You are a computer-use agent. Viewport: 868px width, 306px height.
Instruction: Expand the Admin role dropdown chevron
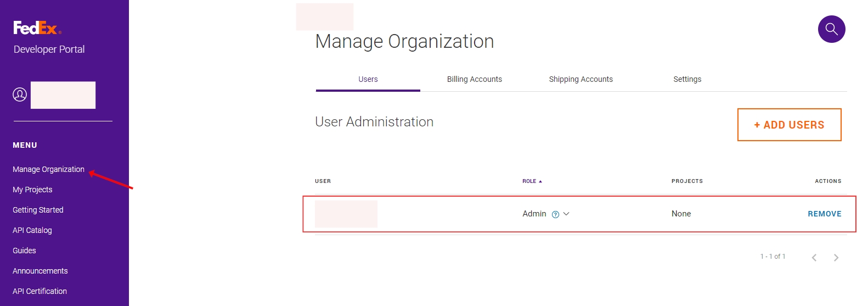tap(566, 214)
